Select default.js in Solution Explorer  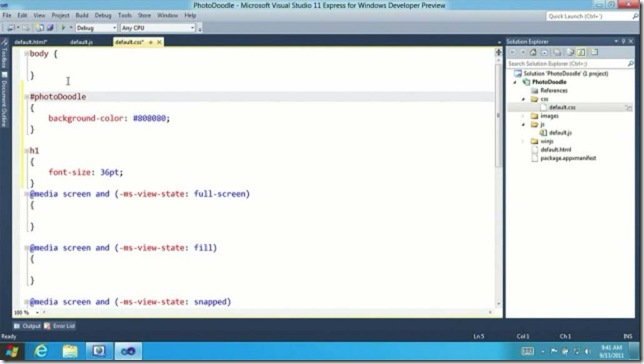[556, 133]
